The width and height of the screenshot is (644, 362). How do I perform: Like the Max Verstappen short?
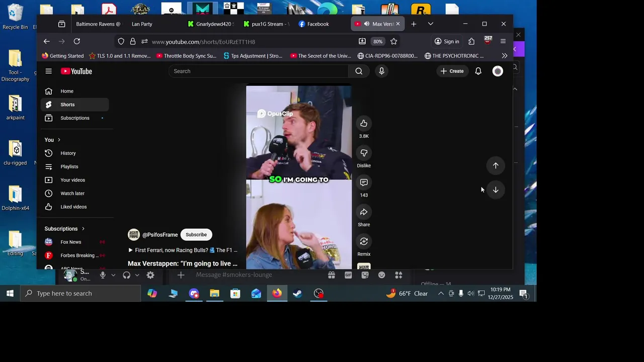(364, 123)
